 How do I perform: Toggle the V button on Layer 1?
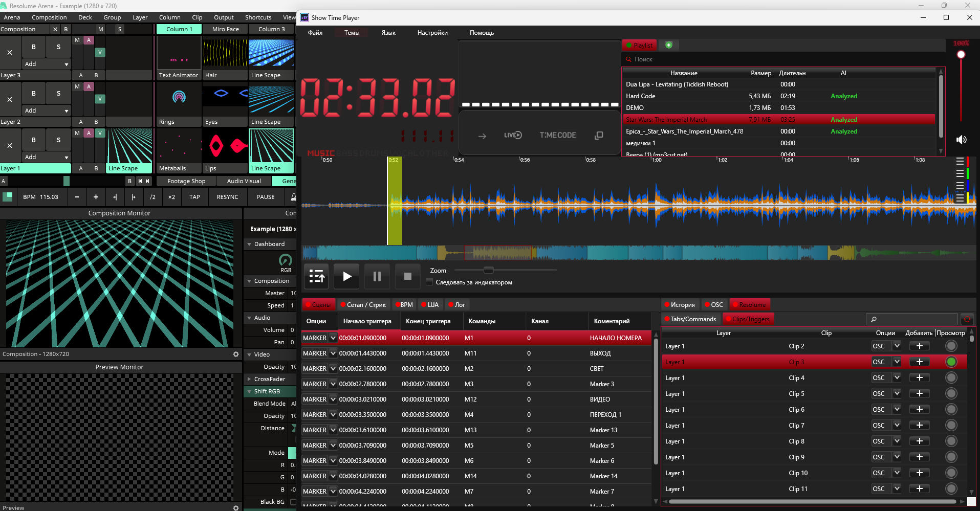(x=100, y=133)
